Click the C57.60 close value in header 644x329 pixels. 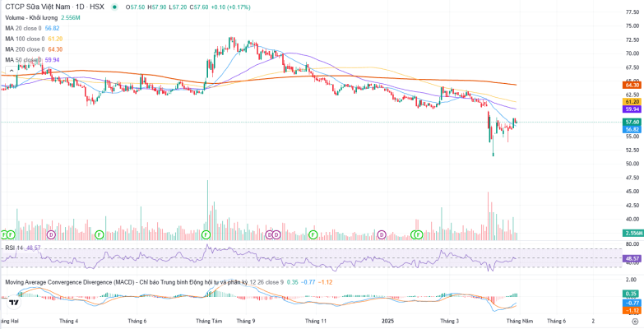(198, 7)
